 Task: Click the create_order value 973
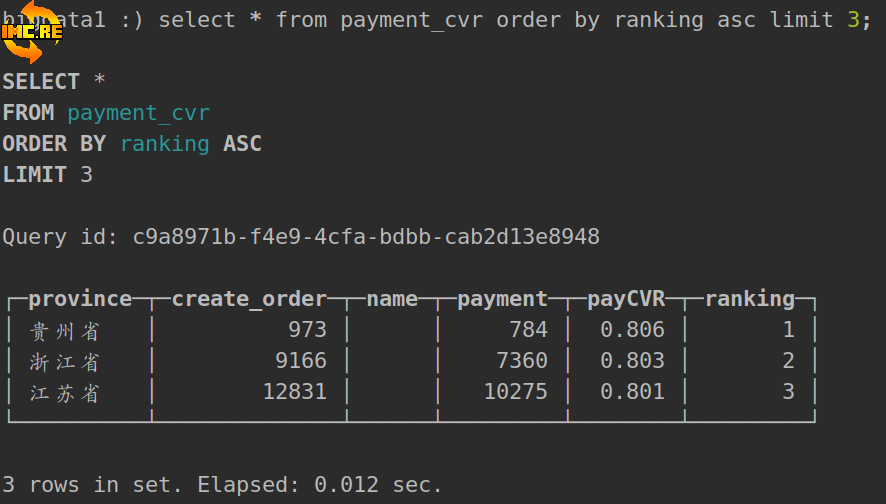point(307,330)
